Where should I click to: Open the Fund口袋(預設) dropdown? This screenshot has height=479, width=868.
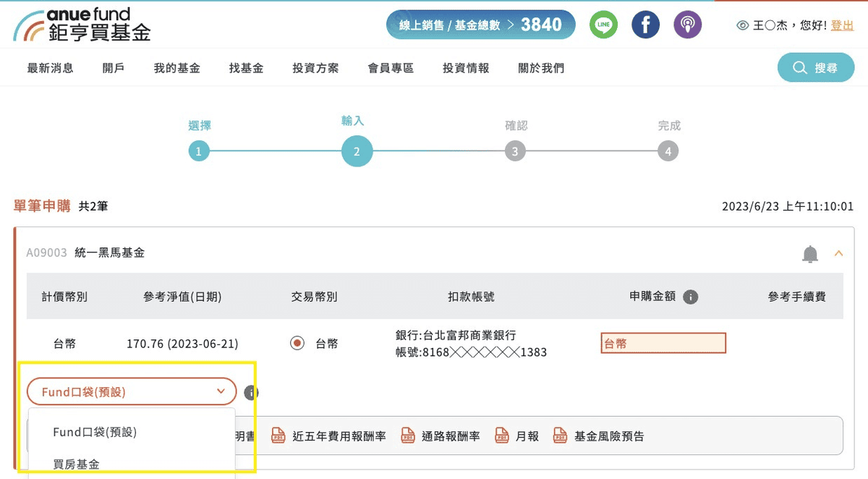(x=132, y=391)
